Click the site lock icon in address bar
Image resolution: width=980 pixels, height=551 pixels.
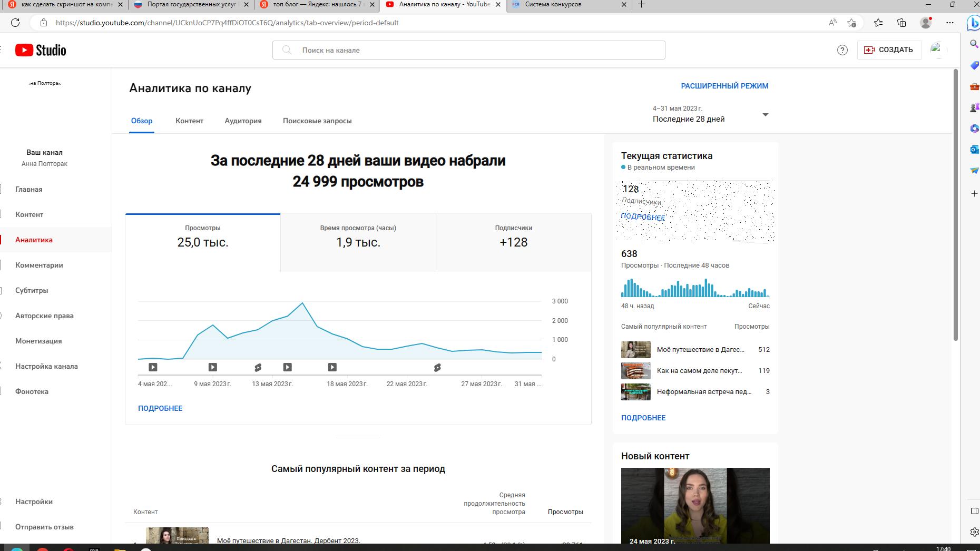pyautogui.click(x=44, y=23)
